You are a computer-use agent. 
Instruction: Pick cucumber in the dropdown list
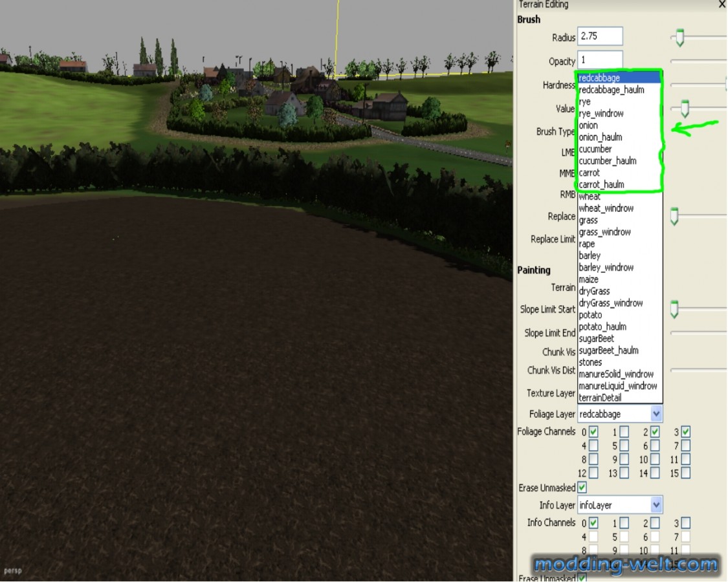(x=619, y=149)
